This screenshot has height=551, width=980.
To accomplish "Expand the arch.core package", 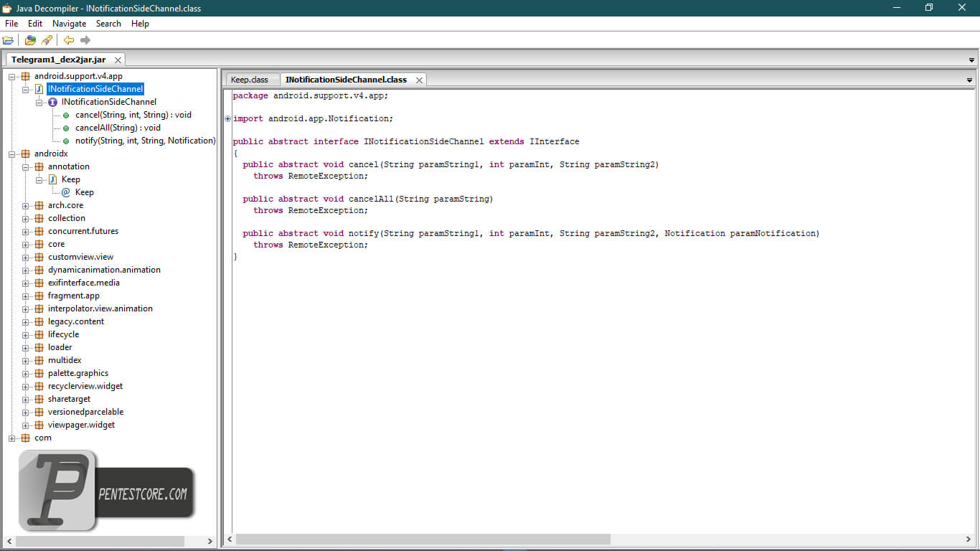I will click(26, 205).
